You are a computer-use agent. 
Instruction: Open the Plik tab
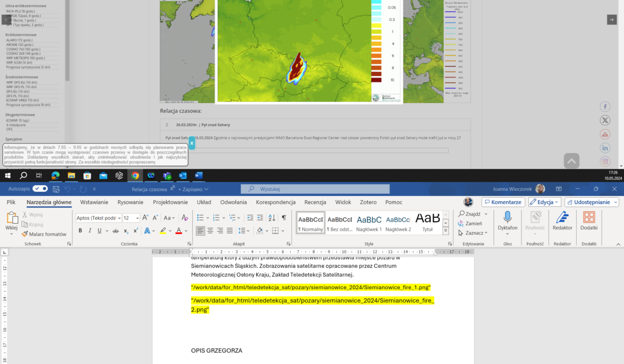pos(11,202)
